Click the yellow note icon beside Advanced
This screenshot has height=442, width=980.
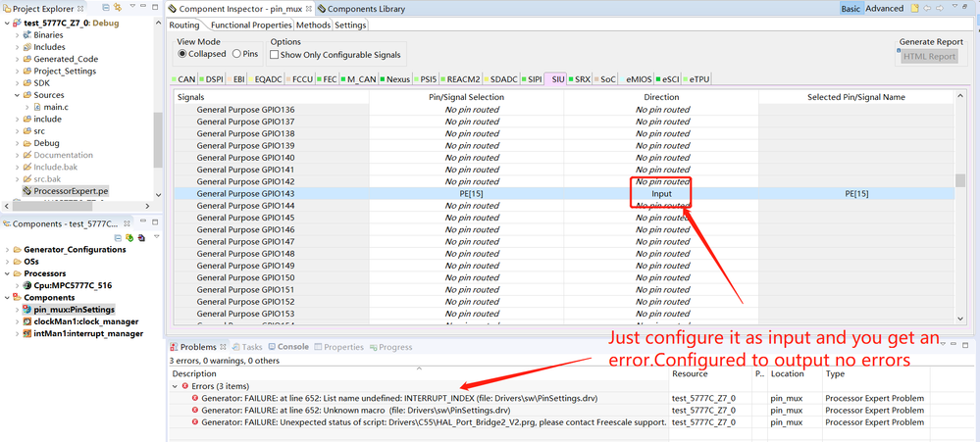coord(914,9)
